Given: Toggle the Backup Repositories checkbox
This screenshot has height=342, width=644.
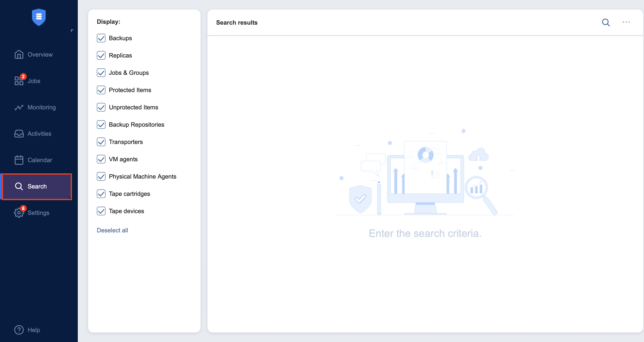Looking at the screenshot, I should tap(101, 125).
